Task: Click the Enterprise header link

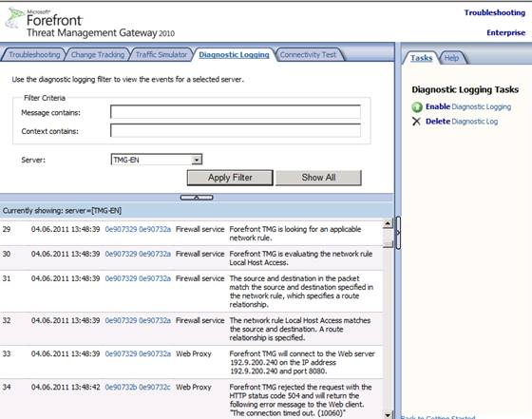Action: click(x=505, y=33)
